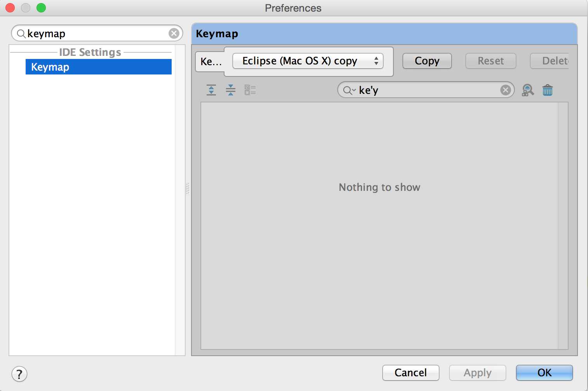588x391 pixels.
Task: Click the trash icon to clear filtering
Action: click(548, 90)
